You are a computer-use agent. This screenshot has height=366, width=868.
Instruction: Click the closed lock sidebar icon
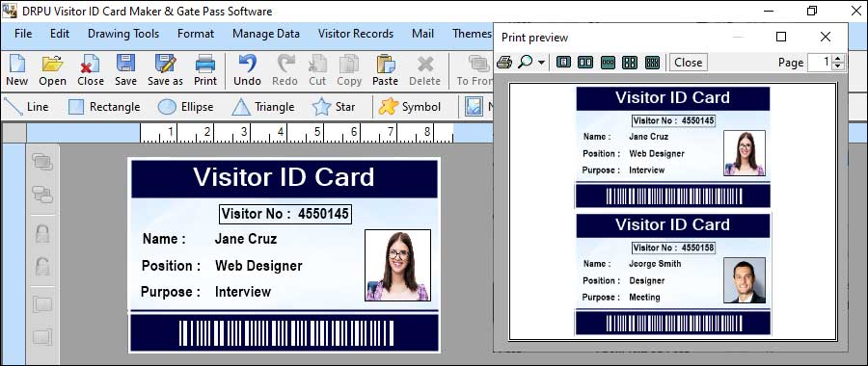pyautogui.click(x=42, y=233)
